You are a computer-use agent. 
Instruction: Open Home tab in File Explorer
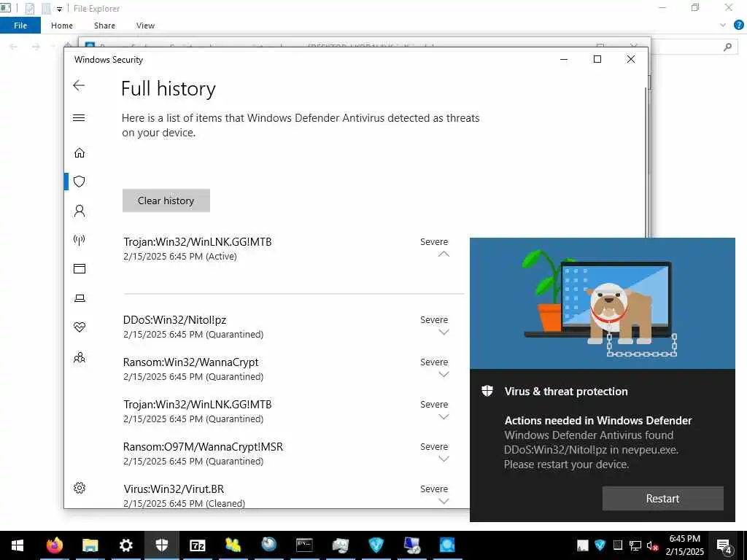62,26
